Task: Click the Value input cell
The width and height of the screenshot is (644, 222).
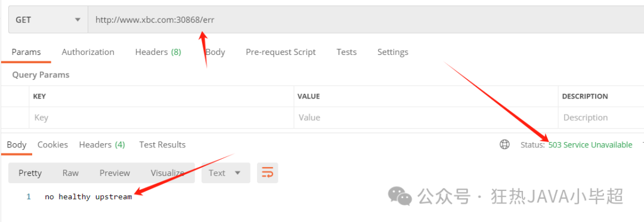Action: click(x=426, y=118)
